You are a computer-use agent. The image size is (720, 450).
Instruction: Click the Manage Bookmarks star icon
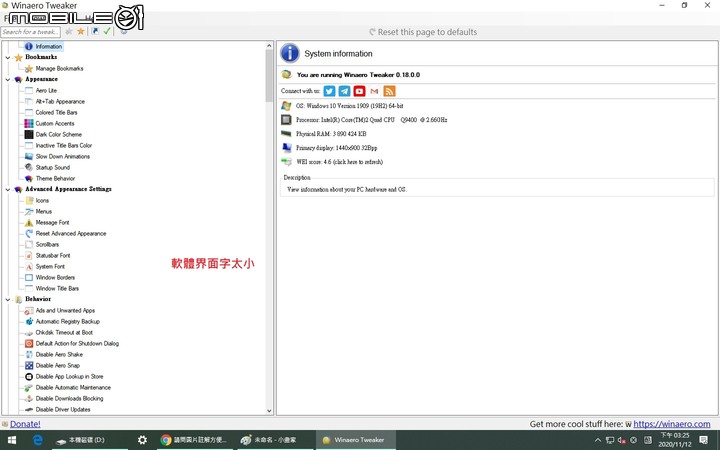click(x=29, y=68)
